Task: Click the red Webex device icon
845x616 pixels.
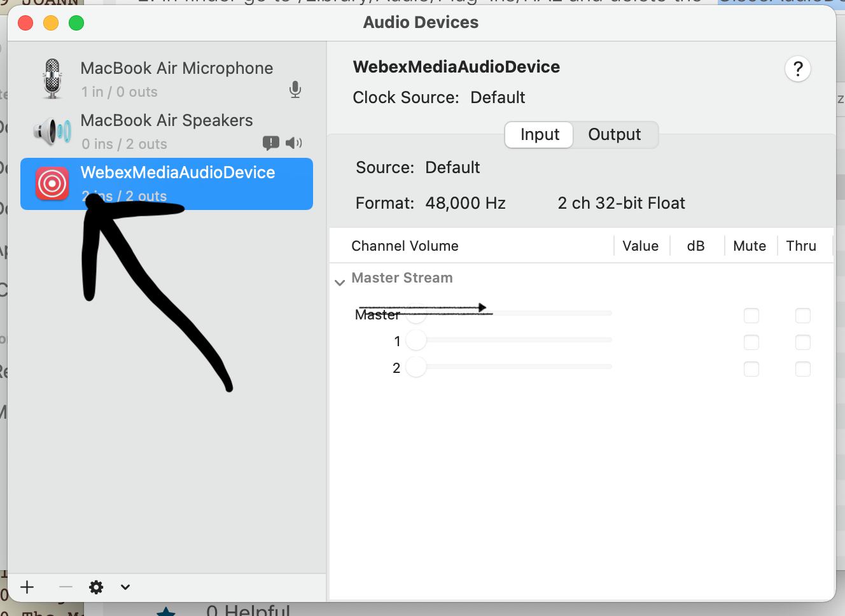Action: click(x=52, y=183)
